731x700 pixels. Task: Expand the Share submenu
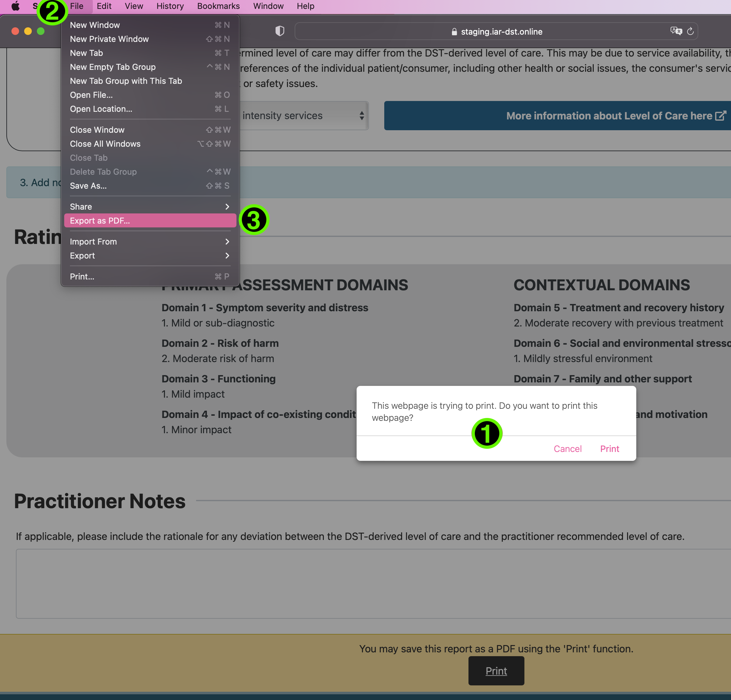tap(150, 206)
